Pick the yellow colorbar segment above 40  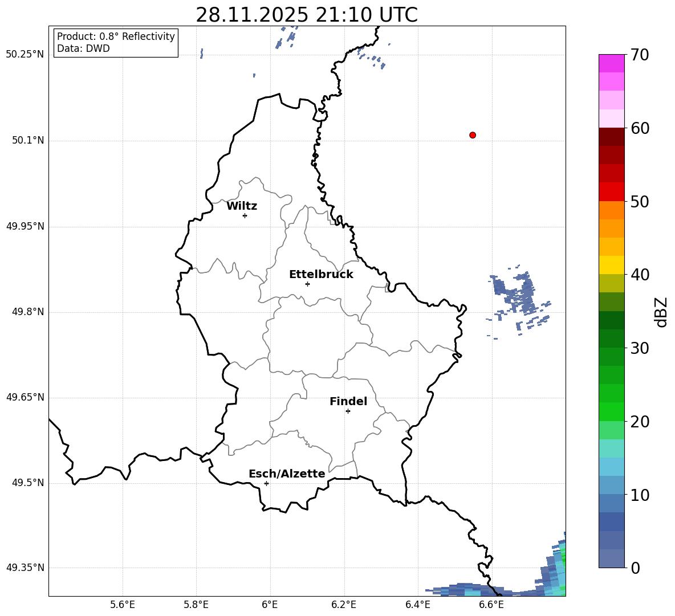[x=612, y=265]
